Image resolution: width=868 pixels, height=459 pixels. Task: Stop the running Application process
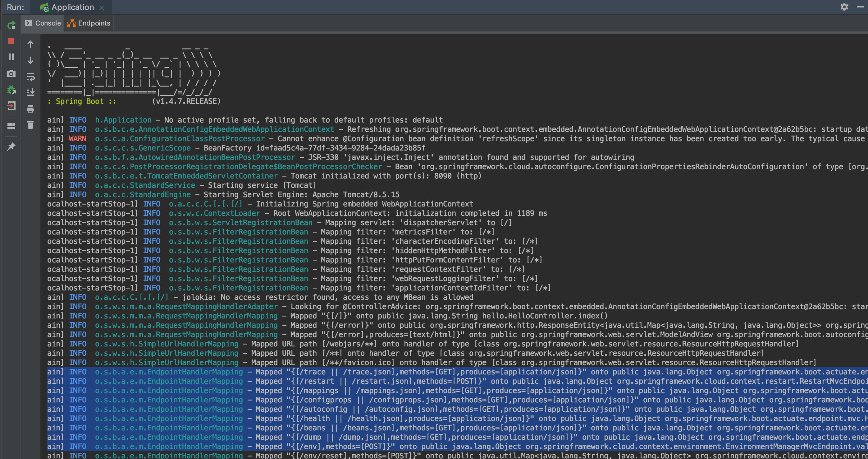(11, 41)
